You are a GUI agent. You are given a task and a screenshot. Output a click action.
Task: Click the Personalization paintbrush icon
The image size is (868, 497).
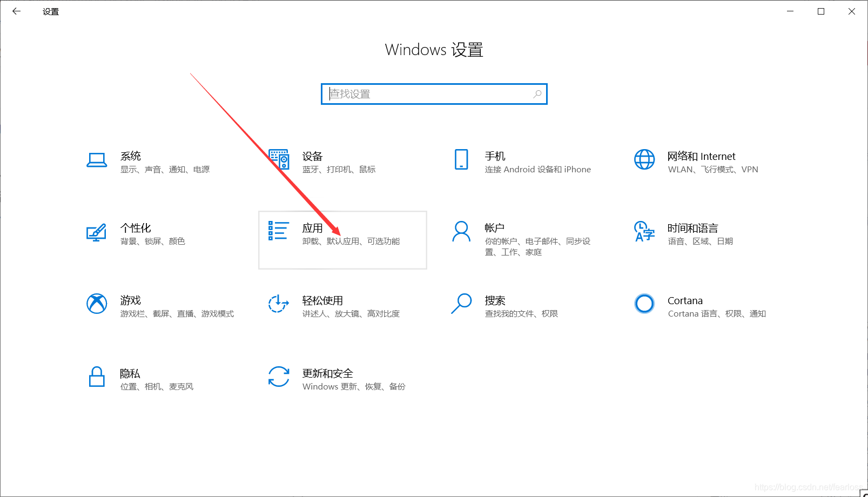pyautogui.click(x=96, y=232)
